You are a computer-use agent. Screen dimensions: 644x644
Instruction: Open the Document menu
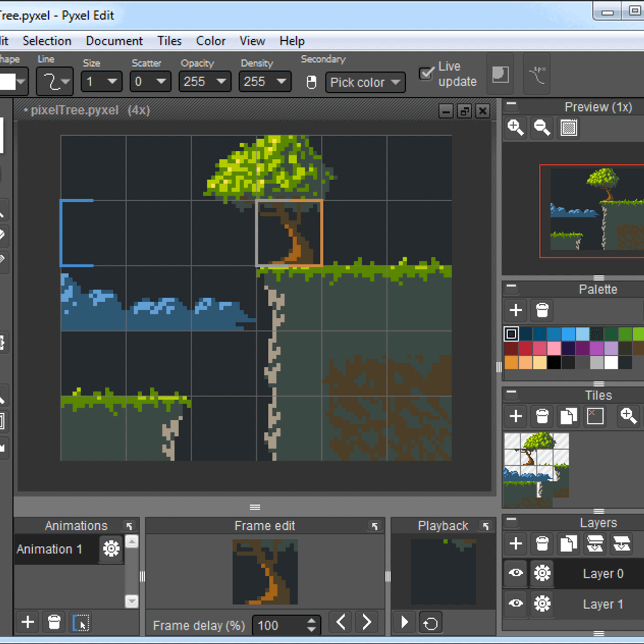114,41
